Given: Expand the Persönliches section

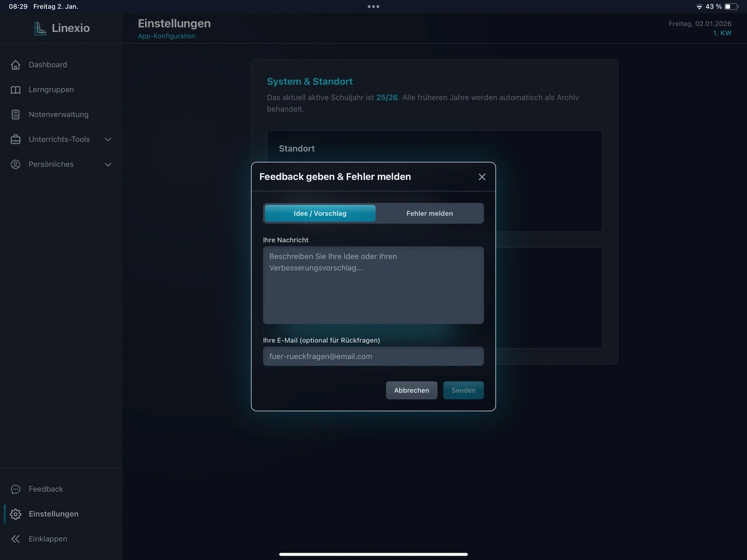Looking at the screenshot, I should 108,164.
